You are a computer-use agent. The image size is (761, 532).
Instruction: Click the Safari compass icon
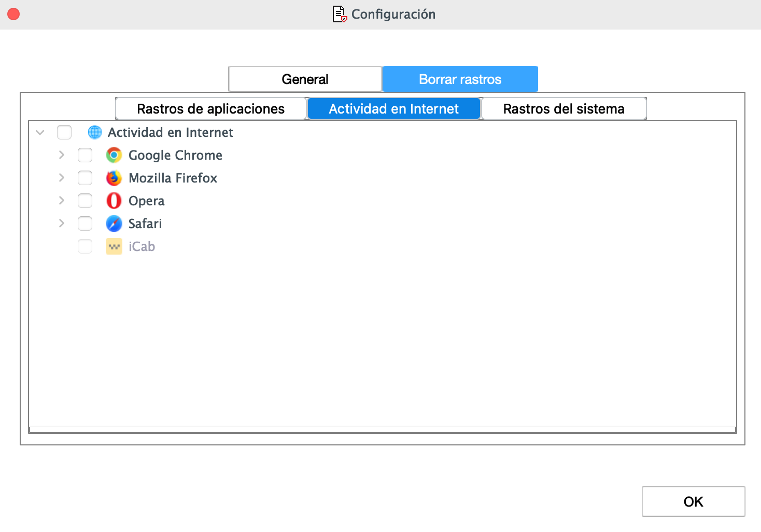tap(114, 223)
